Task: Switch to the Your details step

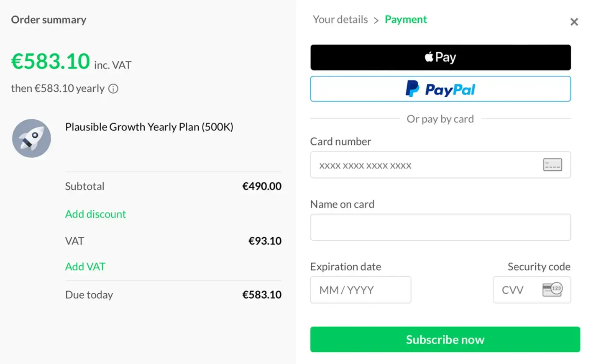Action: [340, 19]
